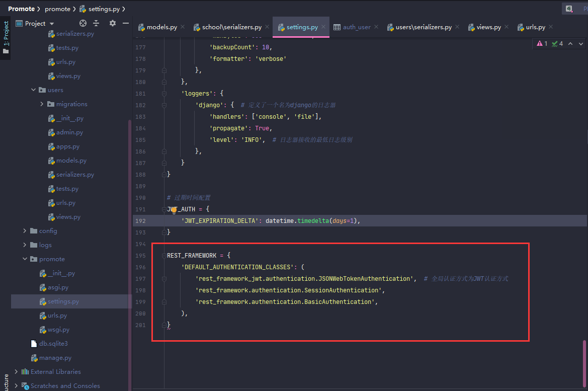
Task: Collapse the promote folder
Action: coord(25,259)
